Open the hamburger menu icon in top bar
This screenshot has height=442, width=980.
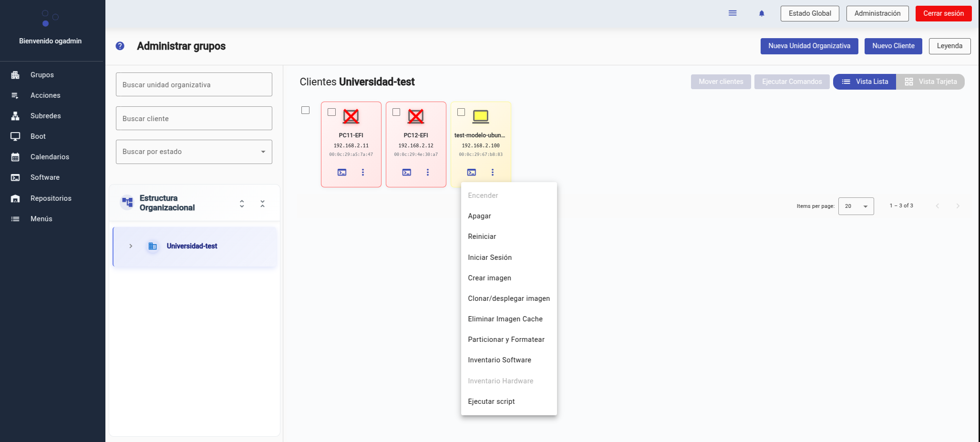click(x=732, y=13)
